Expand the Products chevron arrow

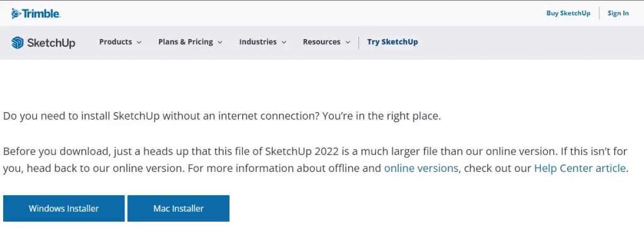click(139, 42)
